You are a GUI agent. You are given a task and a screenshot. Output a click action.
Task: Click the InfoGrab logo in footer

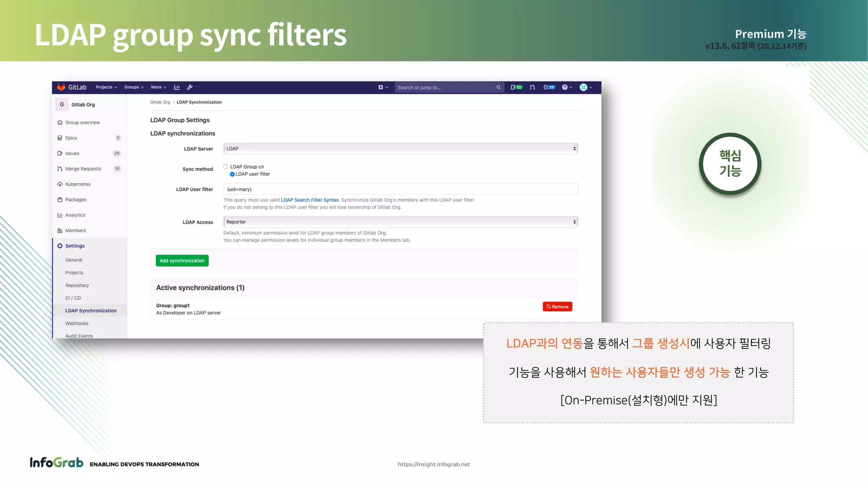coord(56,463)
